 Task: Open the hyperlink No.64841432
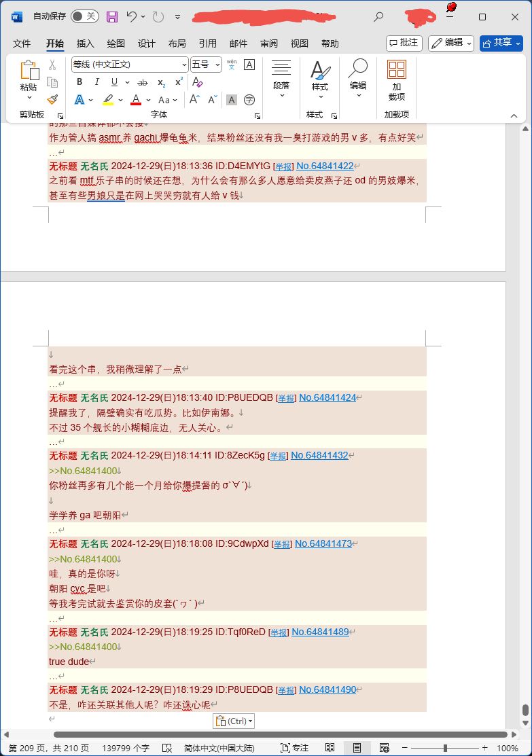(319, 456)
